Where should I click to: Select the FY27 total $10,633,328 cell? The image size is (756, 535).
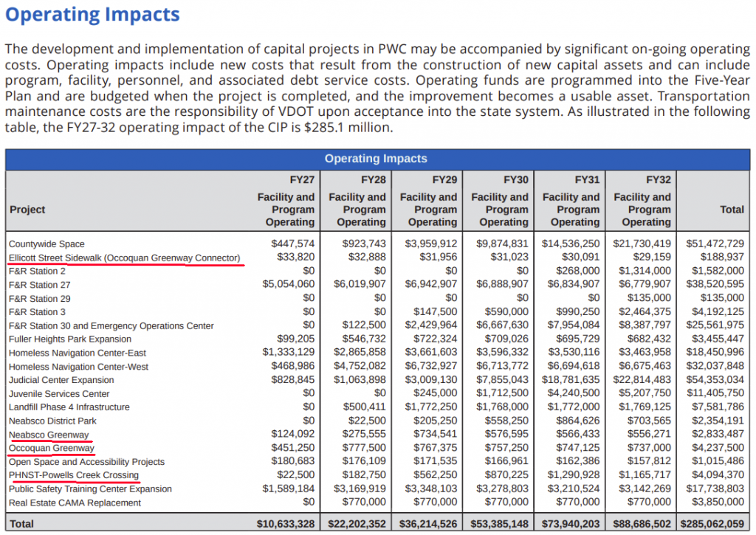tap(286, 523)
